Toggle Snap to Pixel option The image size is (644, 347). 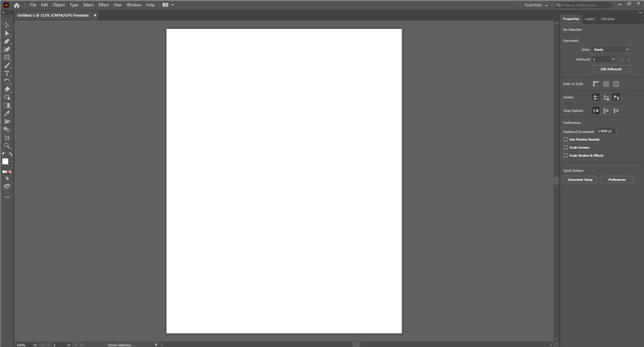[x=606, y=110]
